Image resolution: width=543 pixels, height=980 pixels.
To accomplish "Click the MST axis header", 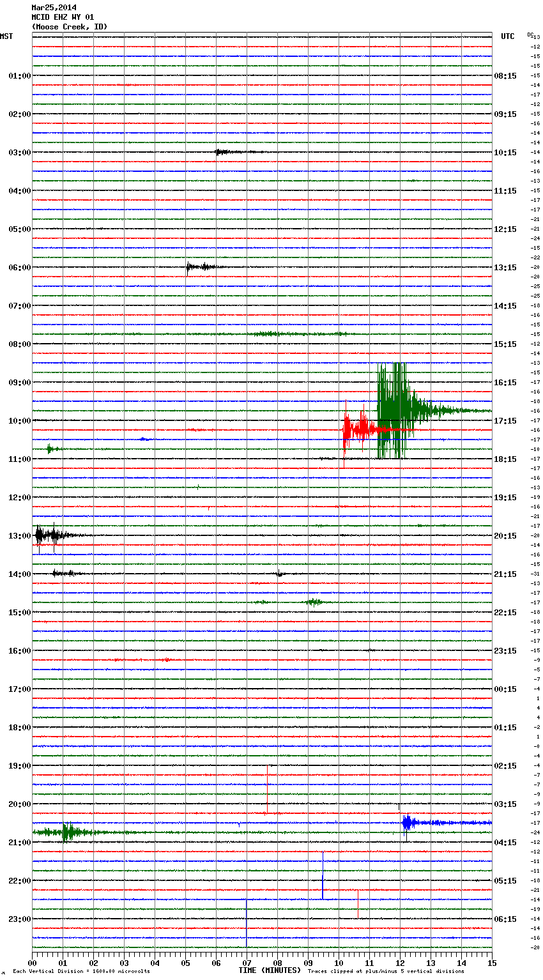I will tap(6, 36).
